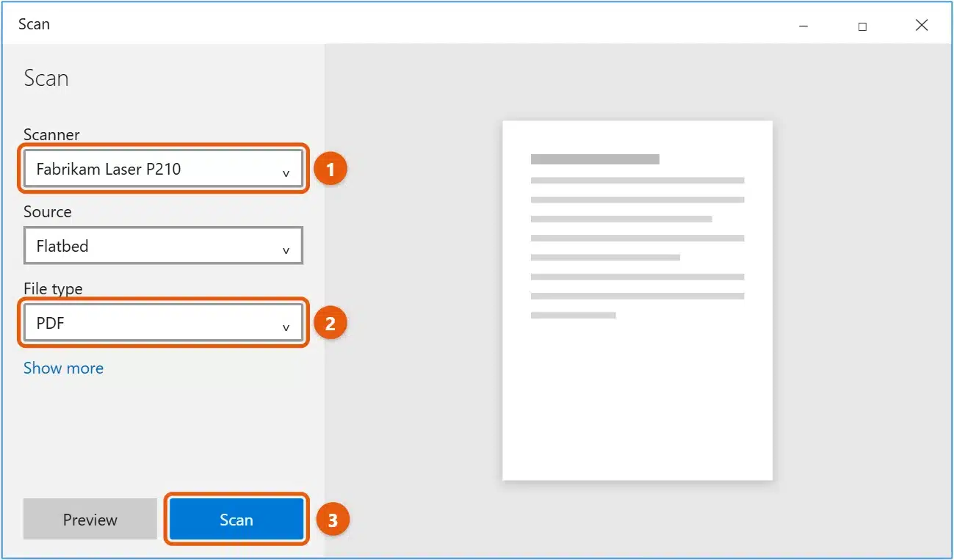The width and height of the screenshot is (954, 560).
Task: Minimize the Scan window
Action: coord(803,25)
